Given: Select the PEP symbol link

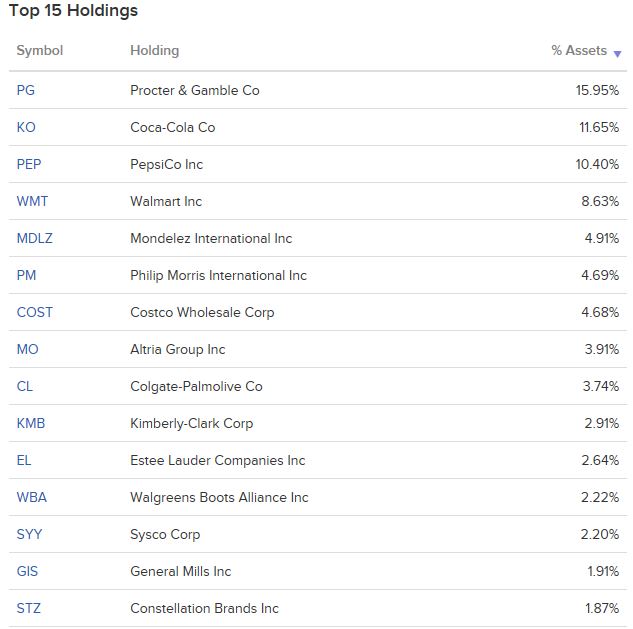Looking at the screenshot, I should pyautogui.click(x=29, y=164).
